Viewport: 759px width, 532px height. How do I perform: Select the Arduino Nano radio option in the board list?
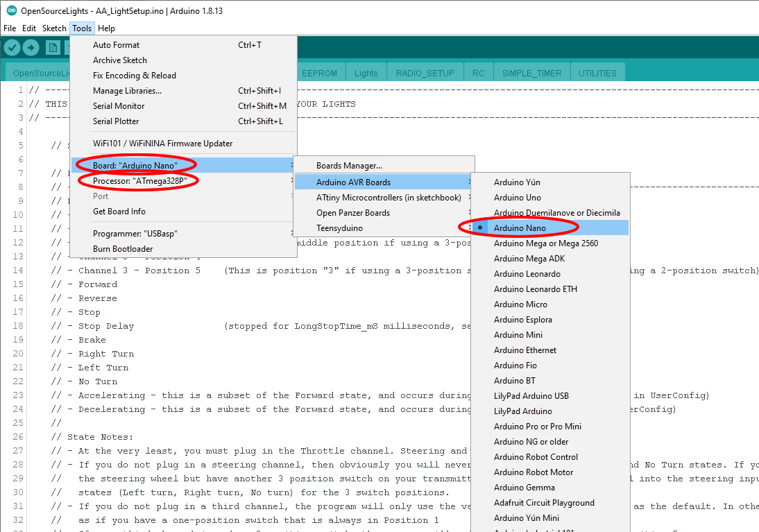tap(520, 228)
